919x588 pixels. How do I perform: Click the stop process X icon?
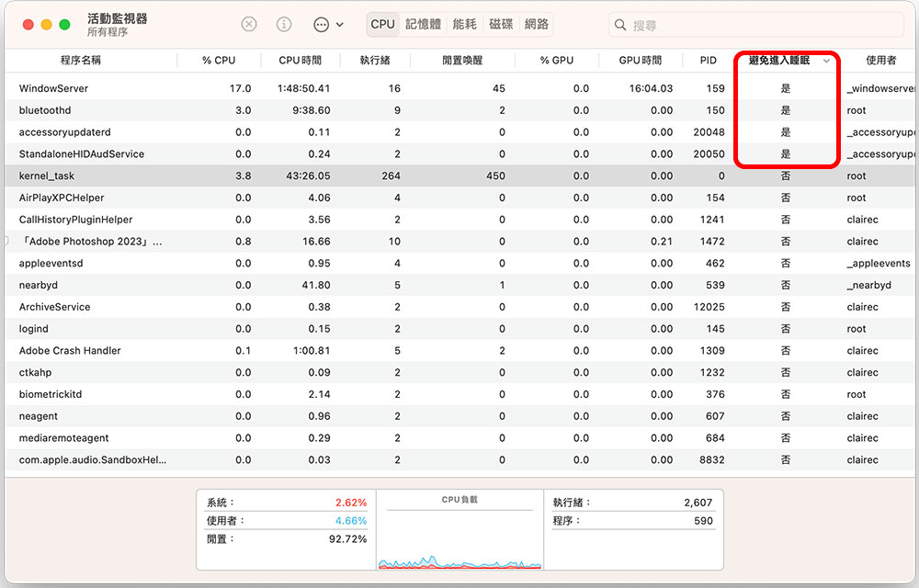249,25
